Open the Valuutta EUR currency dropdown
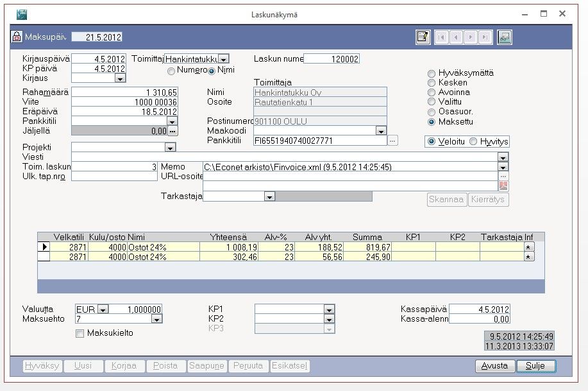The width and height of the screenshot is (588, 391). coord(103,309)
